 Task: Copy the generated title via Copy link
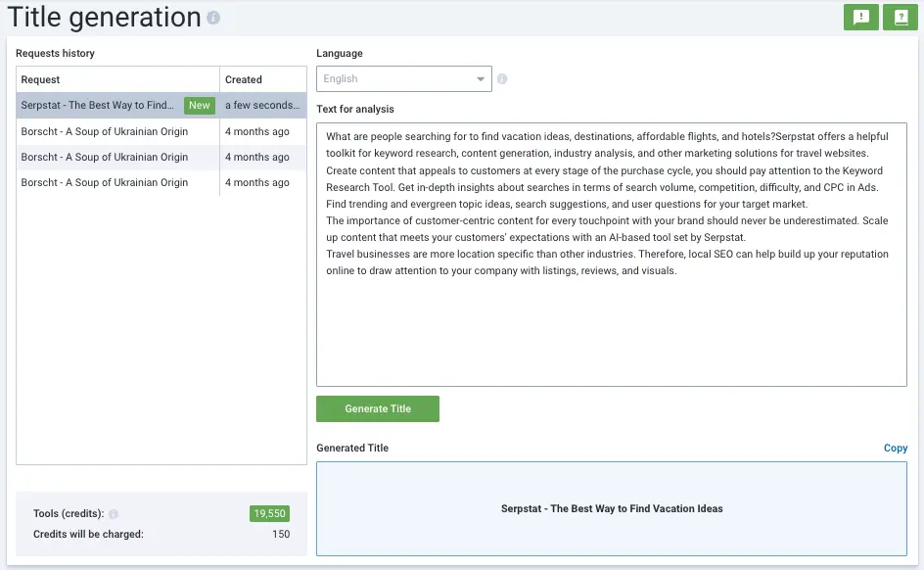(895, 448)
